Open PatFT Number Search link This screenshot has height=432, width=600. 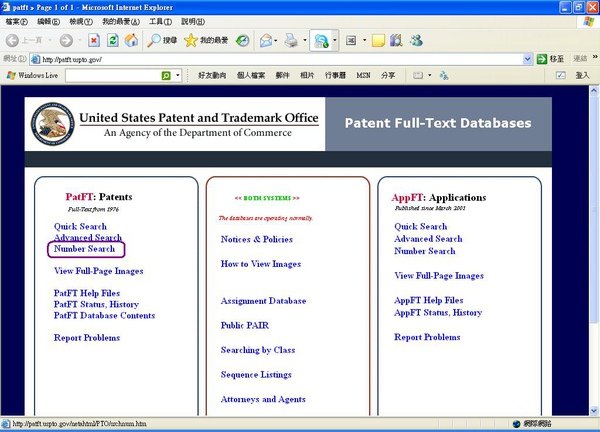tap(84, 249)
